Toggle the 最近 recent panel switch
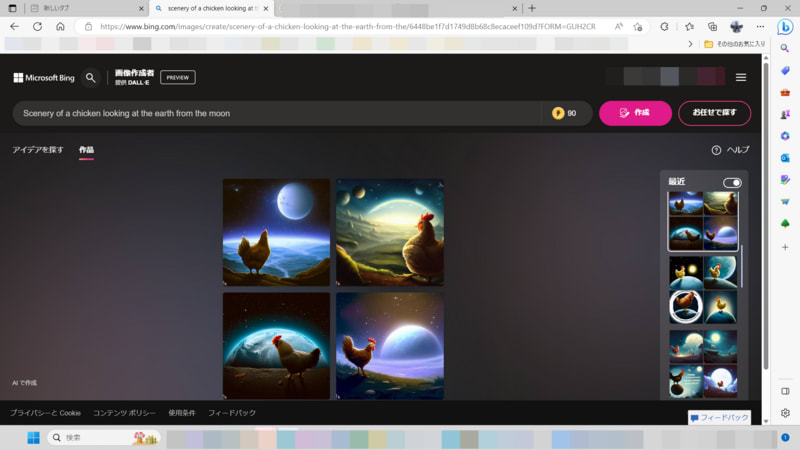This screenshot has width=800, height=450. coord(732,182)
